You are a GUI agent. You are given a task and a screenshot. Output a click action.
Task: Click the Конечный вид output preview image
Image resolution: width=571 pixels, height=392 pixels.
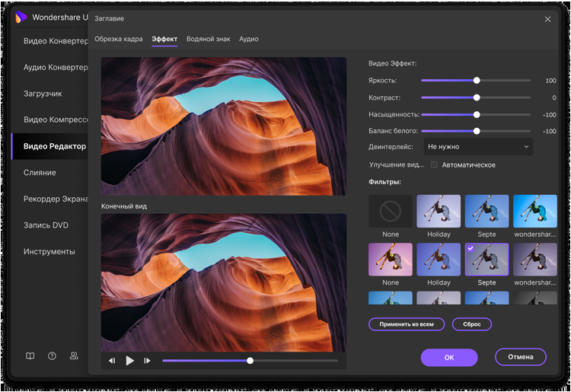(224, 283)
